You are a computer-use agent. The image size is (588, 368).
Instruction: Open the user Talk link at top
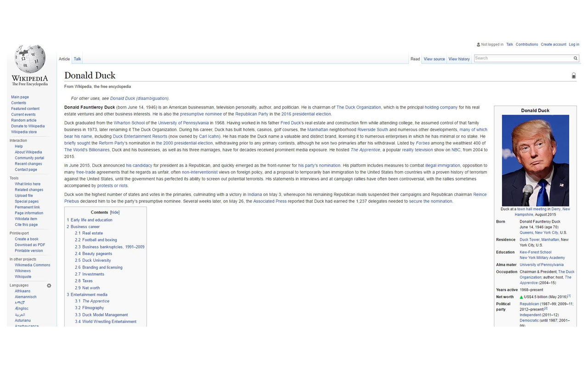coord(509,45)
